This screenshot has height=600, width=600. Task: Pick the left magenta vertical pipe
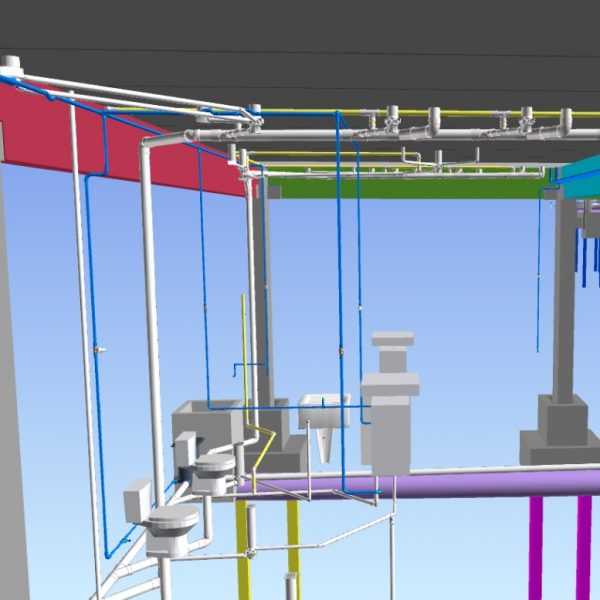[536, 545]
